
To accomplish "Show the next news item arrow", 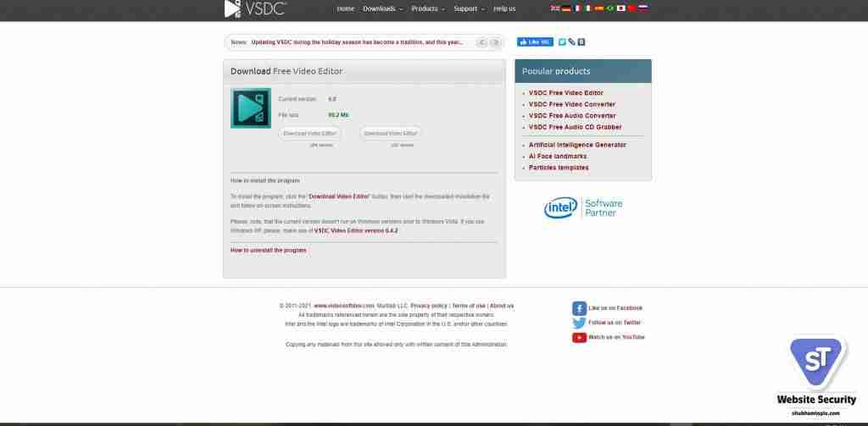I will [x=495, y=42].
